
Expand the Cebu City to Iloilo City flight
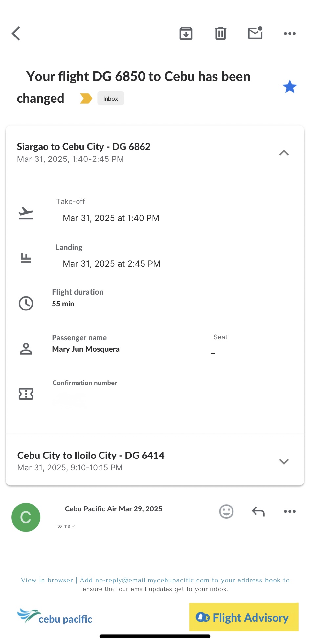tap(284, 461)
